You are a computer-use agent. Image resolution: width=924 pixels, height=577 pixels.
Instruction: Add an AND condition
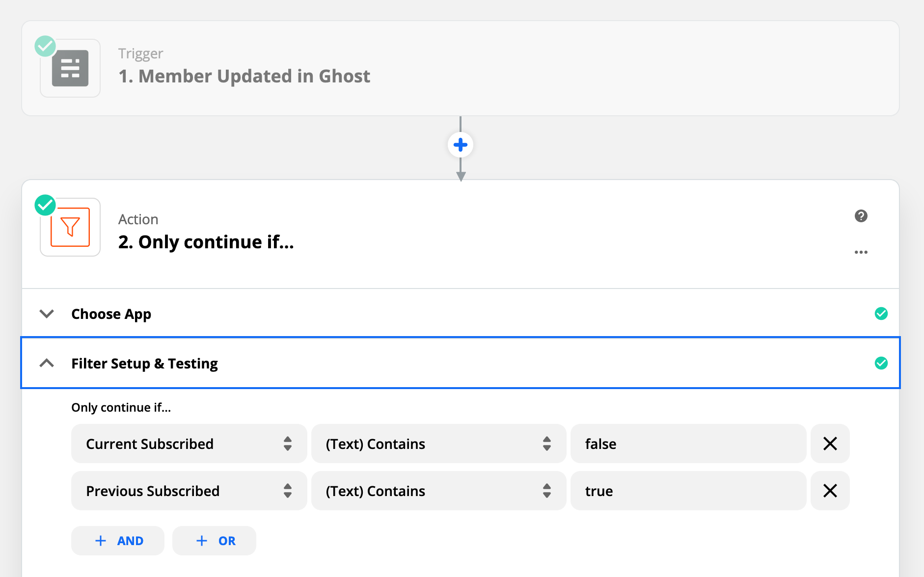[118, 541]
